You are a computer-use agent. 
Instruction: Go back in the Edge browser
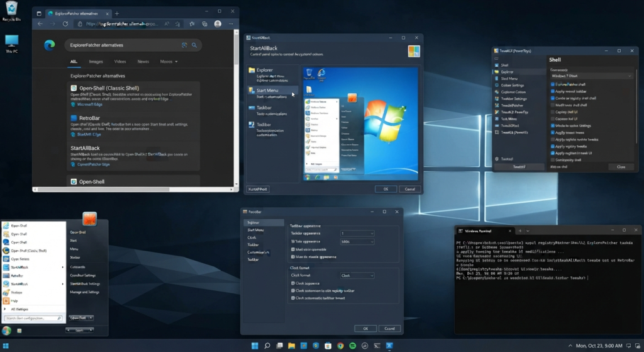(40, 24)
